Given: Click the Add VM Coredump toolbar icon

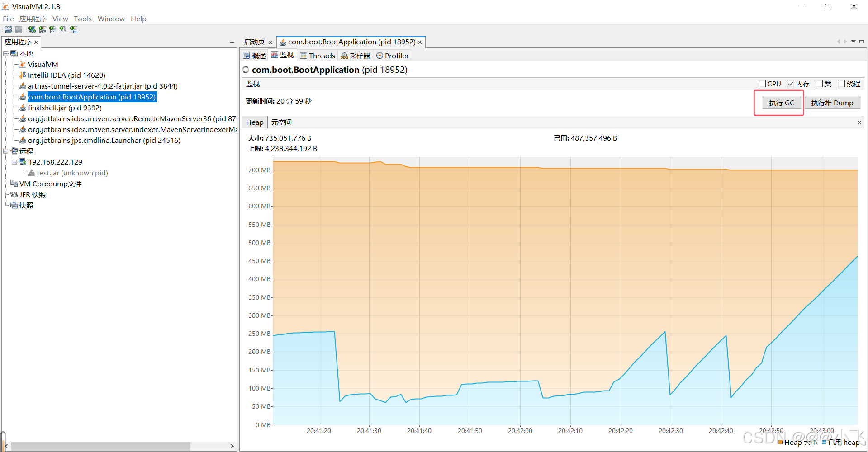Looking at the screenshot, I should [53, 30].
